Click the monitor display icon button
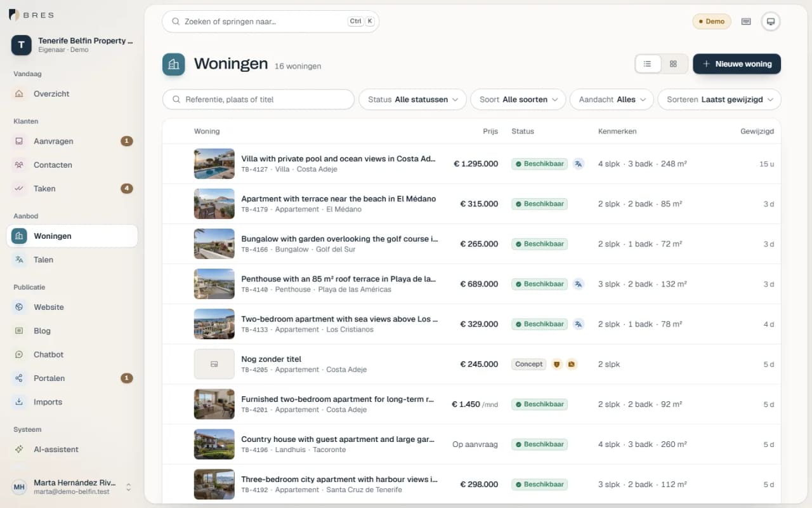Image resolution: width=812 pixels, height=508 pixels. click(x=771, y=22)
